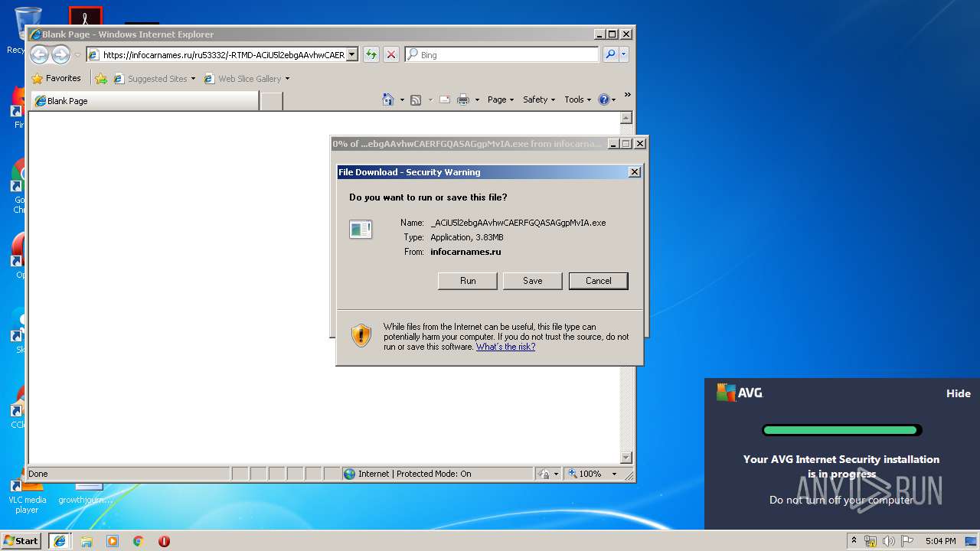This screenshot has height=551, width=980.
Task: Click the Internet Protected Mode status zone
Action: 437,474
